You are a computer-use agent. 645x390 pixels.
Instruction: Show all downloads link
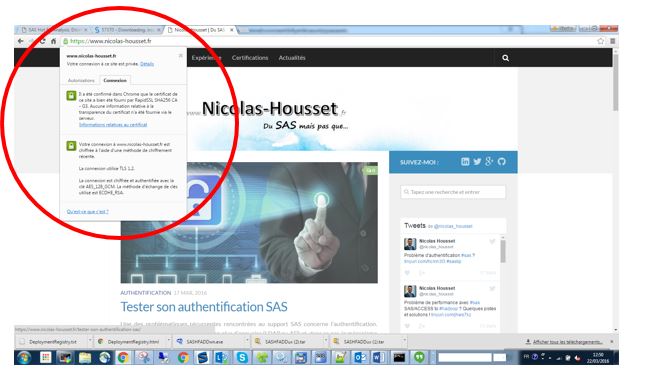point(567,342)
